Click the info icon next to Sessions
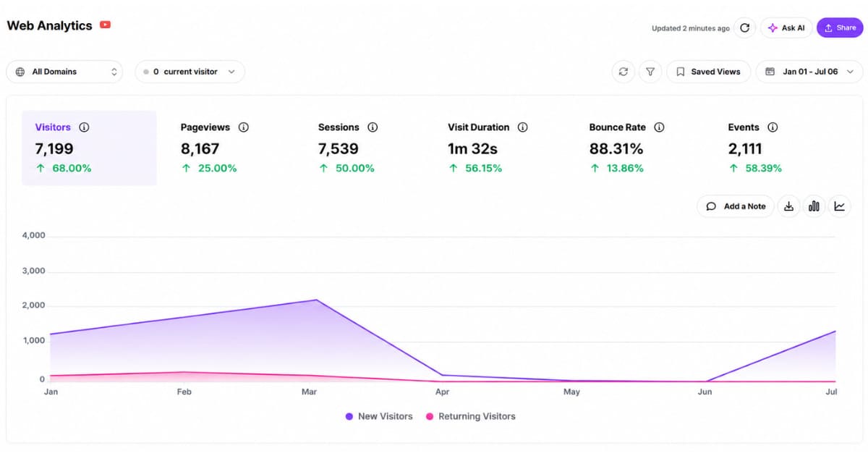Viewport: 868px width, 456px height. pyautogui.click(x=373, y=127)
